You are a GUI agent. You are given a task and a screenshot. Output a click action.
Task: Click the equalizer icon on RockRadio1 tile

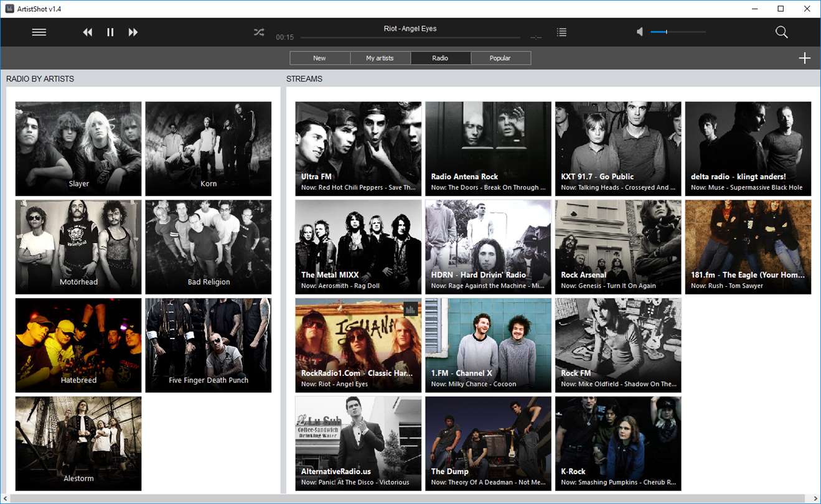410,309
